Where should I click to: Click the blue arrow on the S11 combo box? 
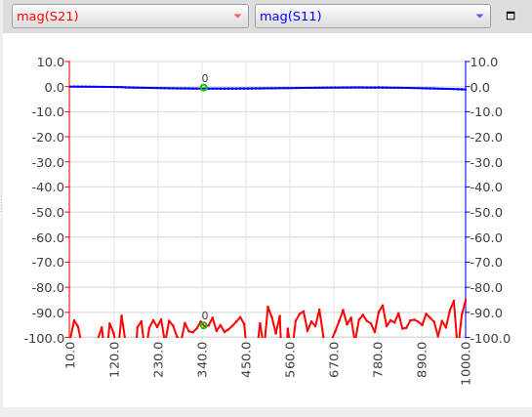click(x=479, y=16)
